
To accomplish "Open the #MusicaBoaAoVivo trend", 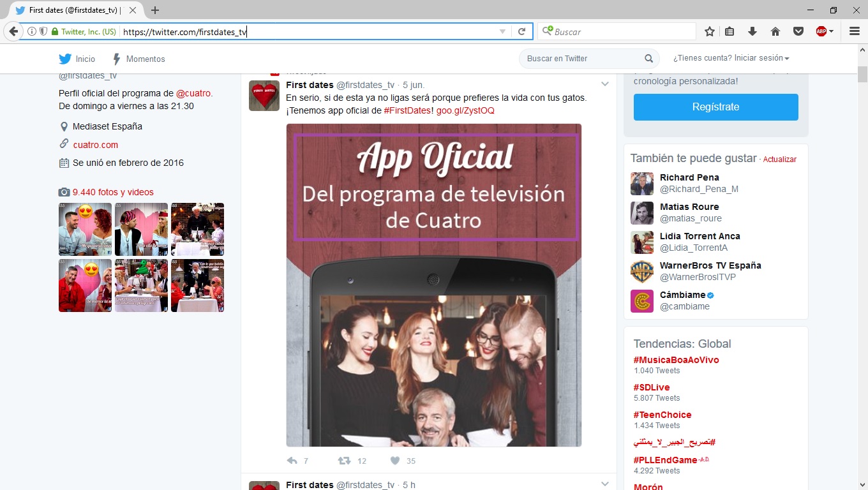I will click(677, 360).
